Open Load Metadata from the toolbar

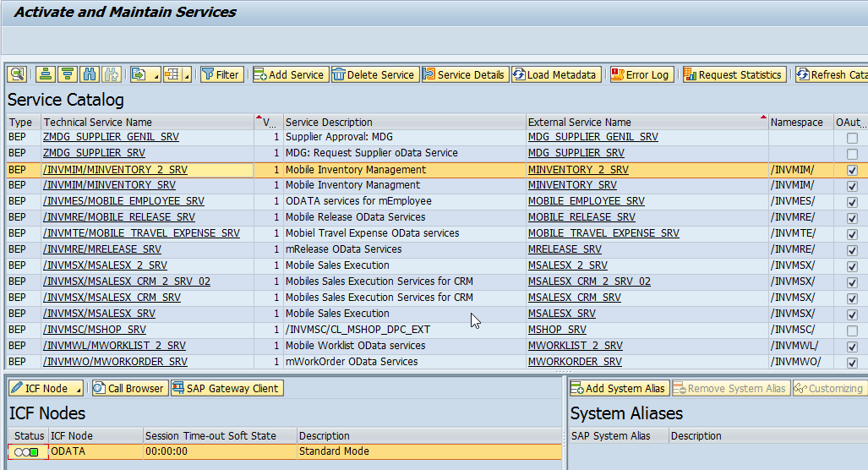[555, 74]
